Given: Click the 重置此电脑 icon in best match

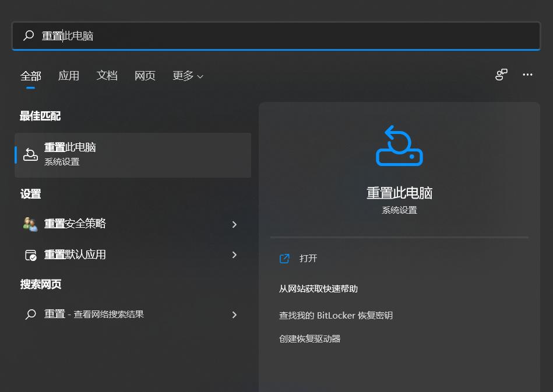Looking at the screenshot, I should pos(30,154).
